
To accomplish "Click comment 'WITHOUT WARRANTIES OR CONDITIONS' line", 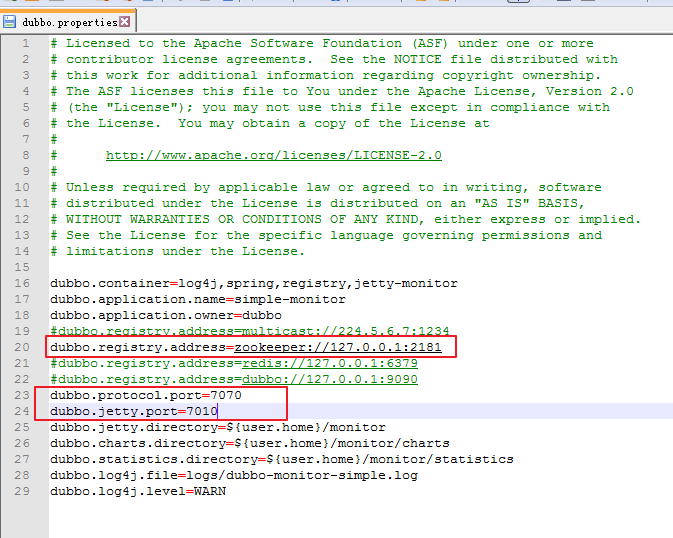I will (x=346, y=219).
